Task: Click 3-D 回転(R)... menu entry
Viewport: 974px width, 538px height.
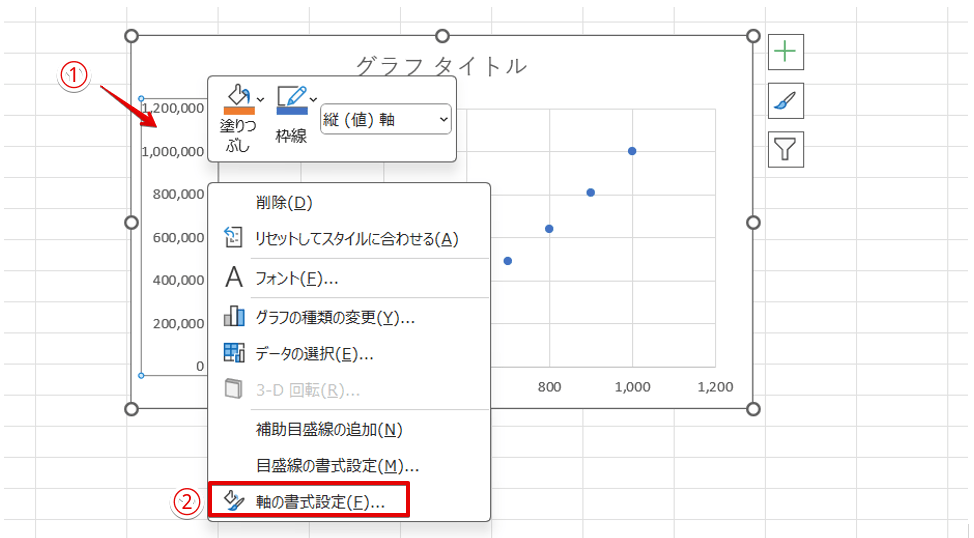Action: (349, 390)
